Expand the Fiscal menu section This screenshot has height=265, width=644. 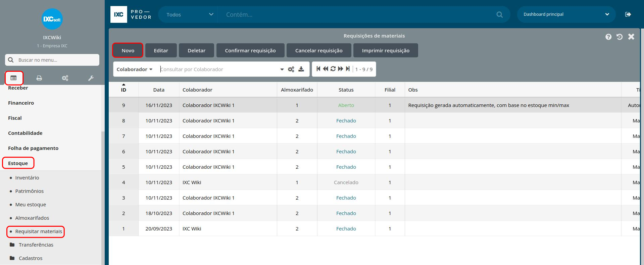point(15,118)
